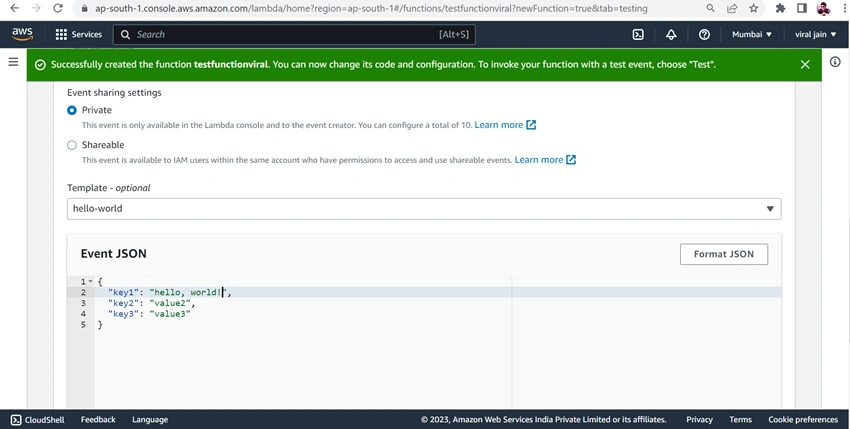Click the AWS search field

point(294,34)
